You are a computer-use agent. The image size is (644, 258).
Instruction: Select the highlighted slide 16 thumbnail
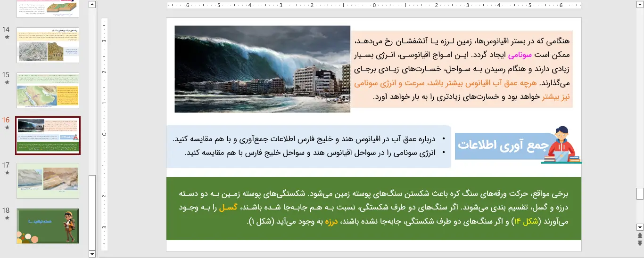[48, 136]
